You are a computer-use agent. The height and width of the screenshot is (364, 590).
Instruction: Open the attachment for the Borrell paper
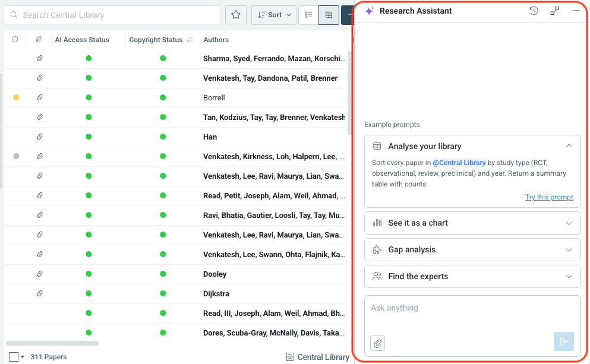(x=39, y=97)
